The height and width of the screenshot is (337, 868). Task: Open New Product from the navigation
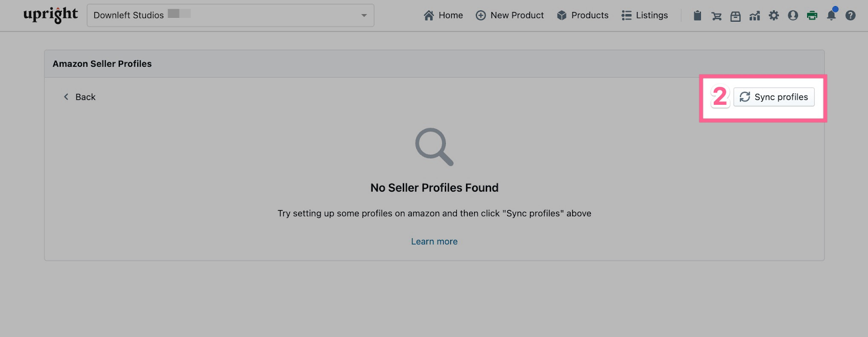(509, 15)
